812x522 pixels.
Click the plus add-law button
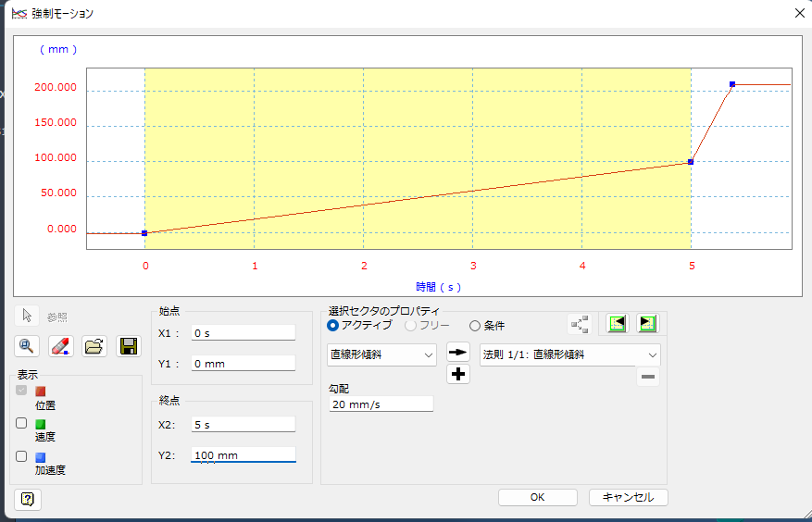tap(457, 374)
